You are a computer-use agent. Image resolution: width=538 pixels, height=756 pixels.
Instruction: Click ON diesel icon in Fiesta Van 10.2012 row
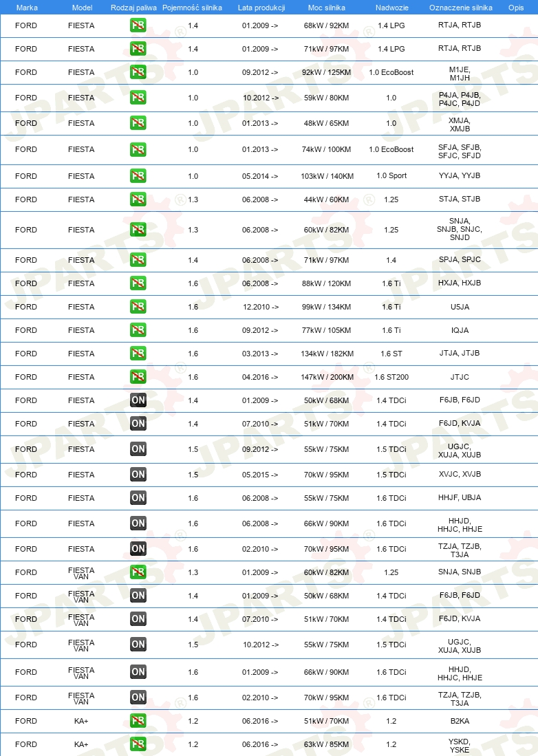tap(138, 645)
